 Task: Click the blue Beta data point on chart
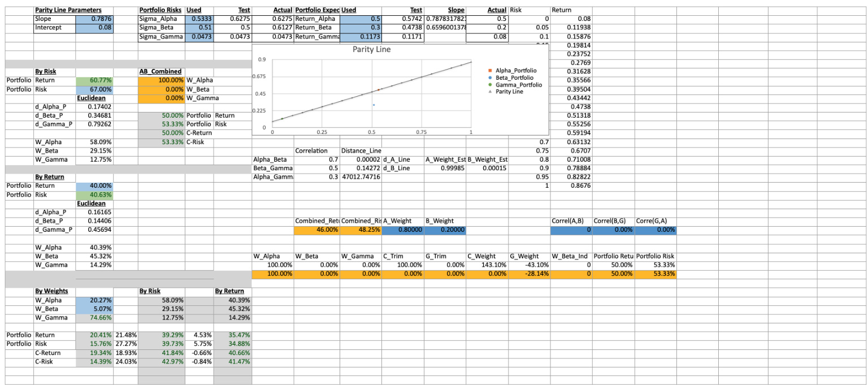click(x=374, y=105)
